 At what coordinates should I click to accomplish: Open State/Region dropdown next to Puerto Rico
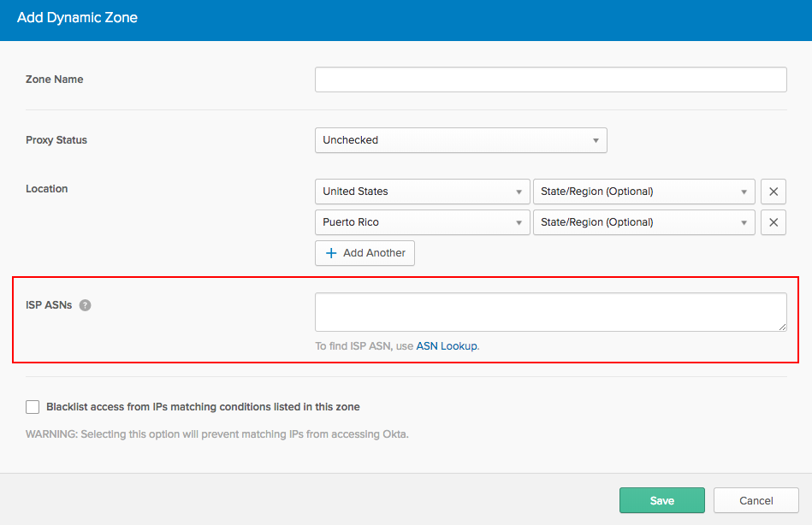click(x=643, y=222)
